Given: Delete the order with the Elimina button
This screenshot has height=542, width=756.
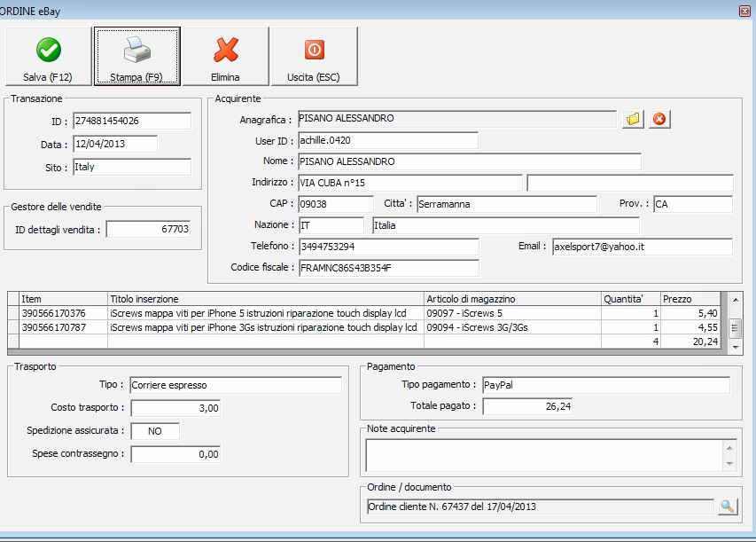Looking at the screenshot, I should click(226, 56).
